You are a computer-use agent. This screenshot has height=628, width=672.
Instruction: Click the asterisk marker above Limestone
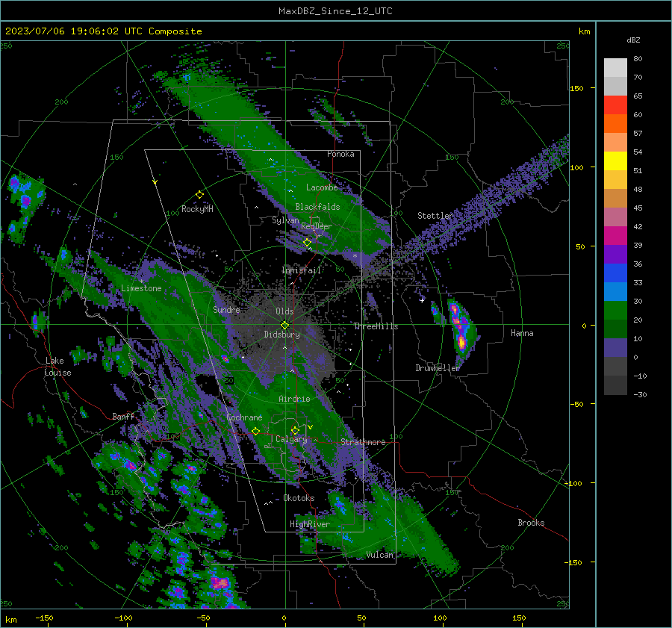[141, 282]
